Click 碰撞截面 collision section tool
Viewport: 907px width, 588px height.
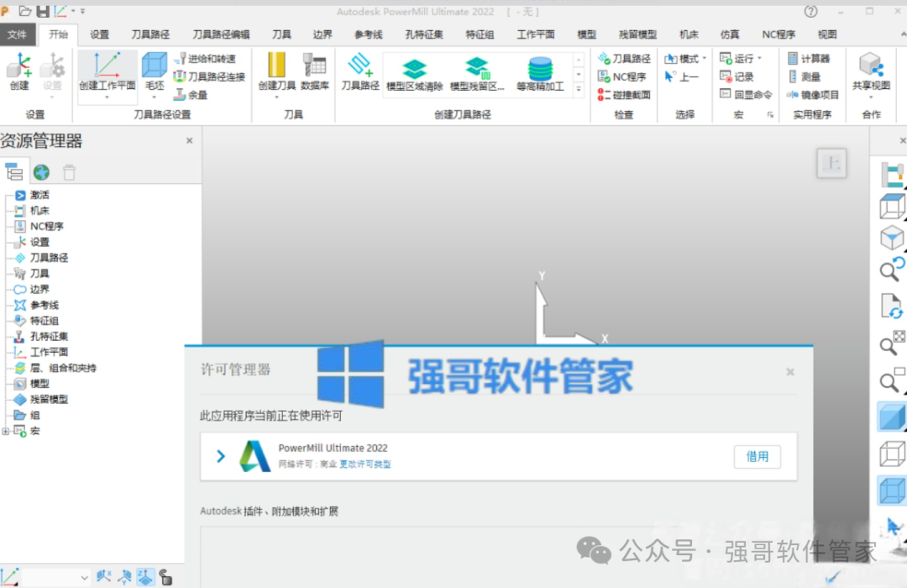tap(624, 94)
